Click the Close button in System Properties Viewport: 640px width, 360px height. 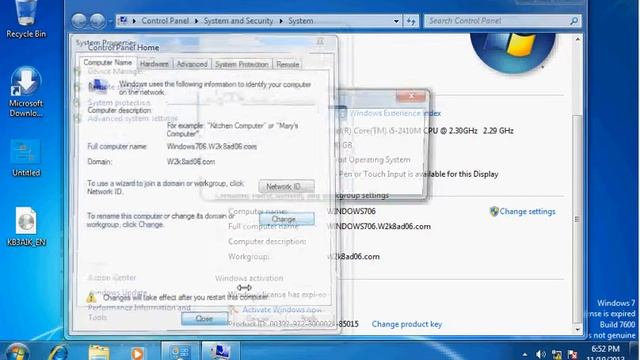(204, 318)
